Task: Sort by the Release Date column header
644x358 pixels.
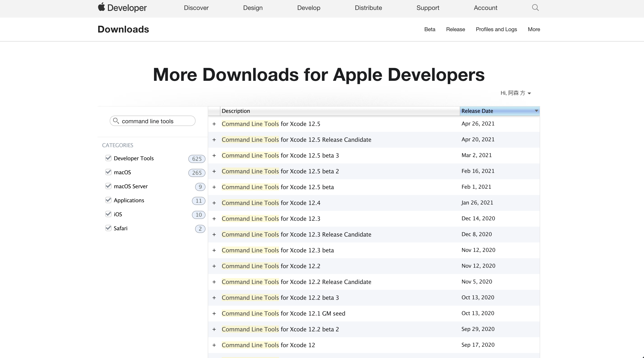Action: (x=499, y=111)
